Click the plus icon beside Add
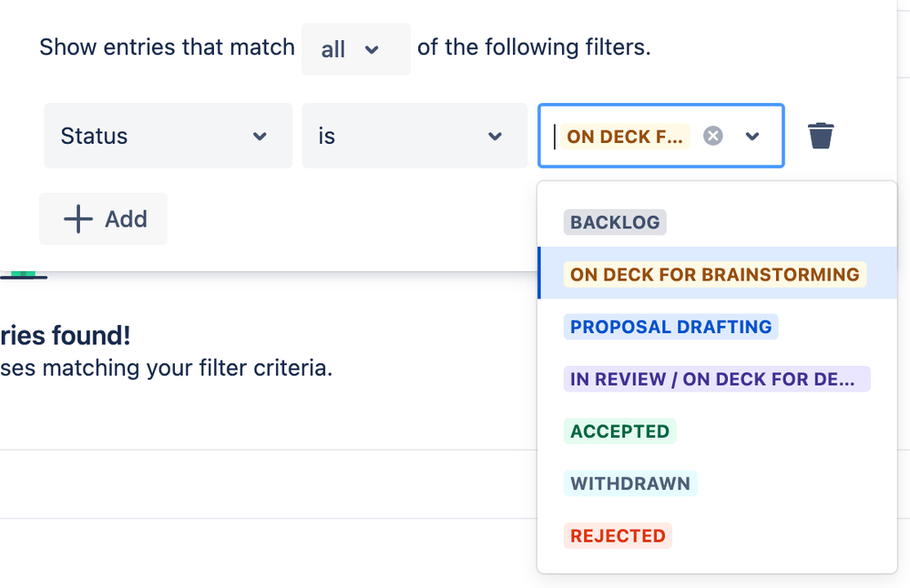Image resolution: width=910 pixels, height=588 pixels. (x=78, y=219)
